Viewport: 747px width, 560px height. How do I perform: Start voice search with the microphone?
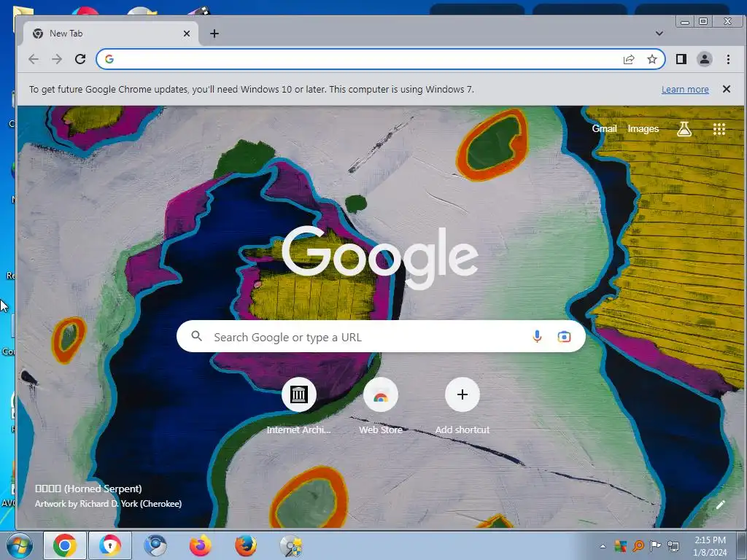click(537, 337)
